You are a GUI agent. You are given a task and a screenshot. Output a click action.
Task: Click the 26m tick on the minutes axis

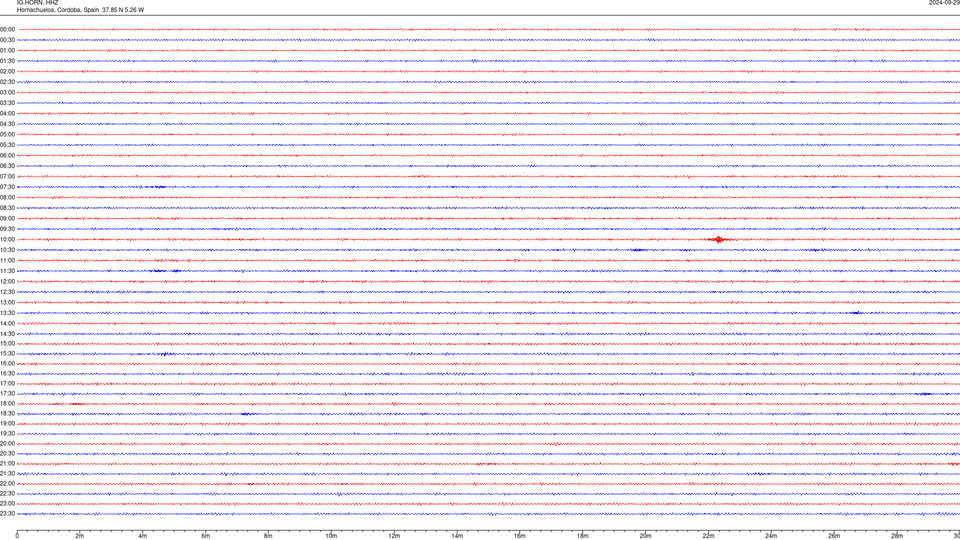[x=834, y=536]
